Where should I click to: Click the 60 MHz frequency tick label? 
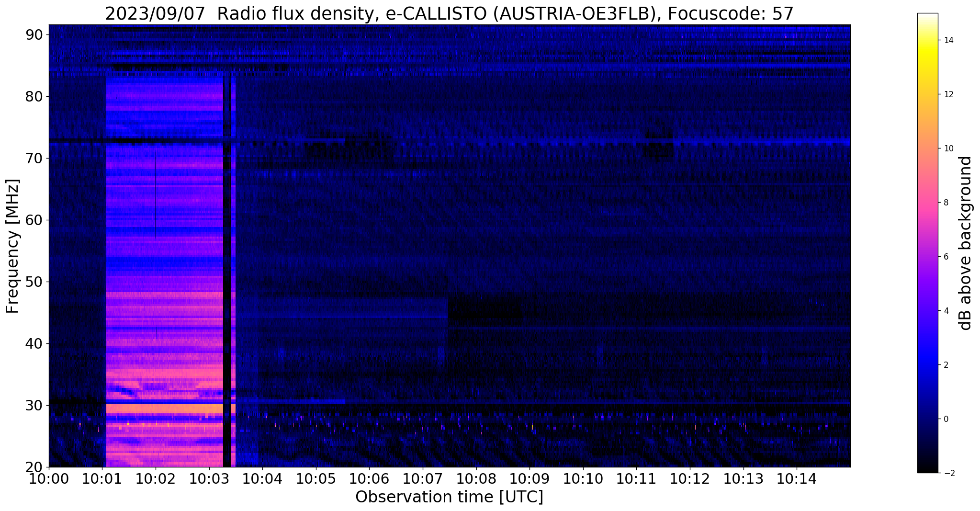tap(35, 220)
